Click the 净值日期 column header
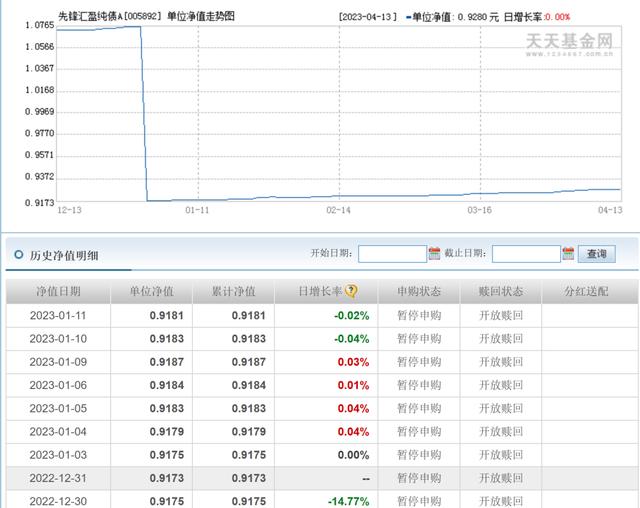 pos(58,291)
